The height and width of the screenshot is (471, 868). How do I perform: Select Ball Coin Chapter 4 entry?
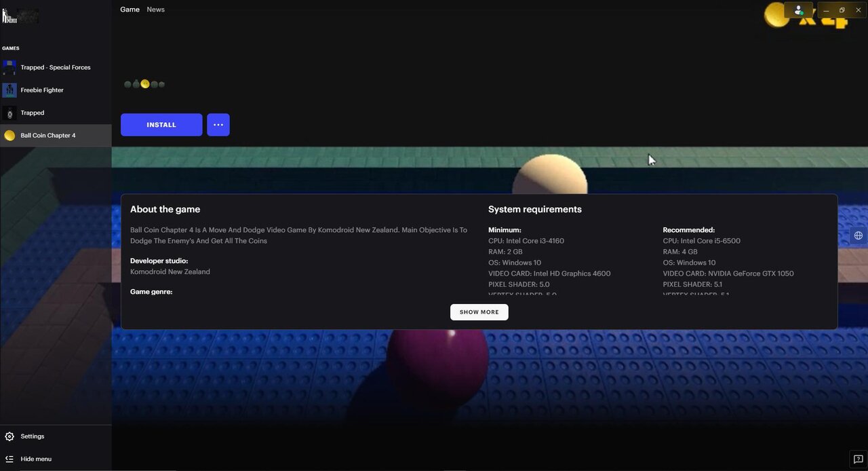[56, 136]
